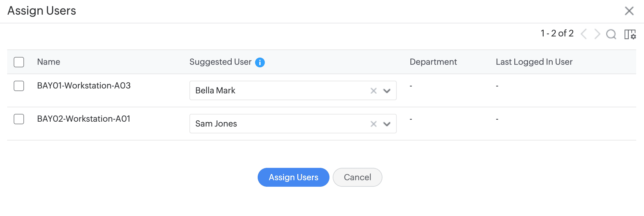The width and height of the screenshot is (644, 216).
Task: Click the Suggested User info icon
Action: coord(260,62)
